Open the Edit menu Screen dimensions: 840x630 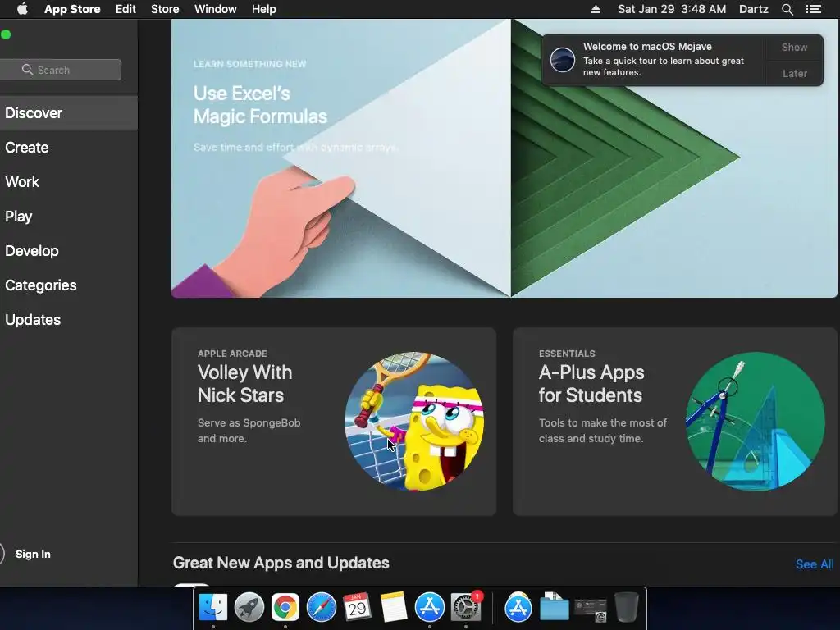126,9
